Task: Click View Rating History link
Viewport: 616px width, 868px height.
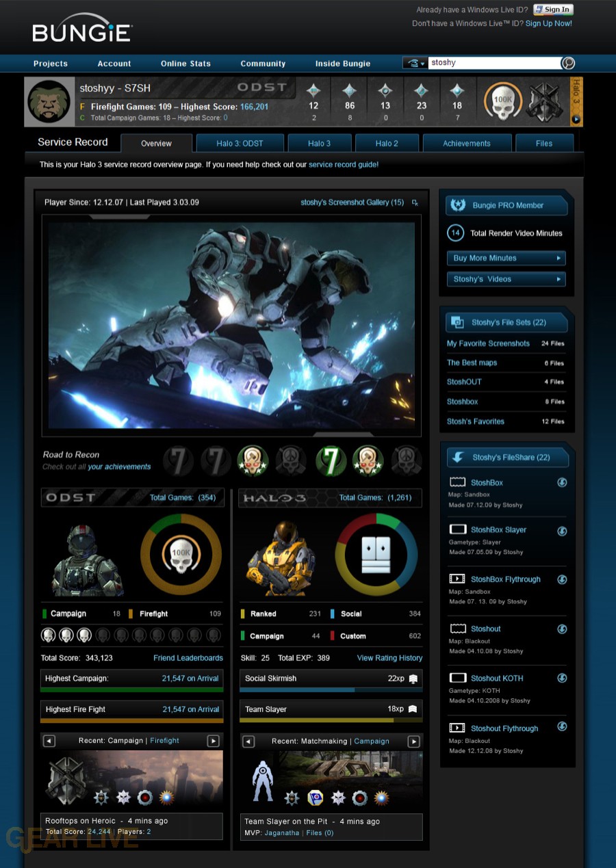Action: pos(389,658)
